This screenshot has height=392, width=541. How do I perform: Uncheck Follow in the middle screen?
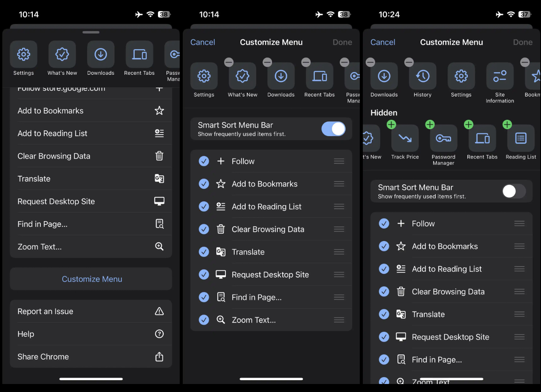[x=204, y=161]
